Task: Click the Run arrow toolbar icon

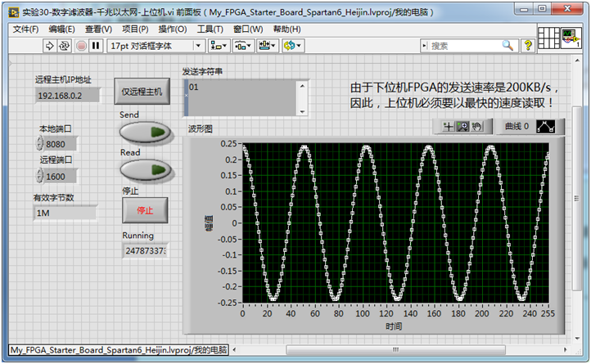Action: (49, 46)
